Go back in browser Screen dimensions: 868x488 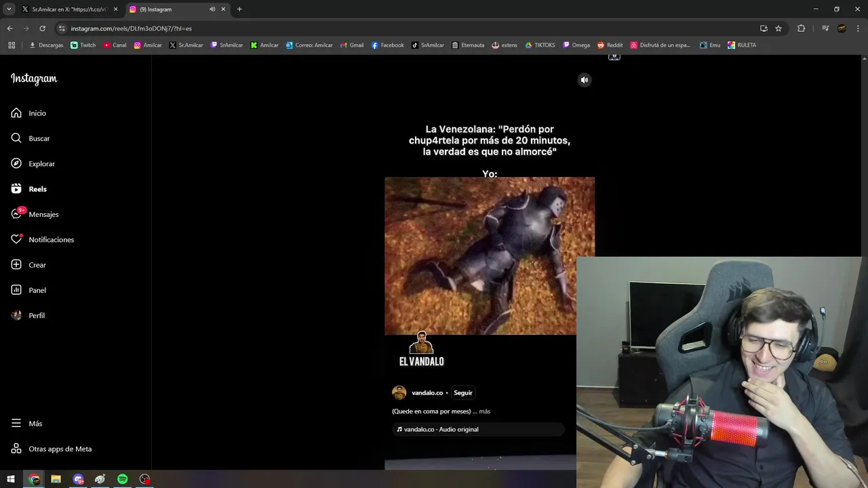coord(9,28)
